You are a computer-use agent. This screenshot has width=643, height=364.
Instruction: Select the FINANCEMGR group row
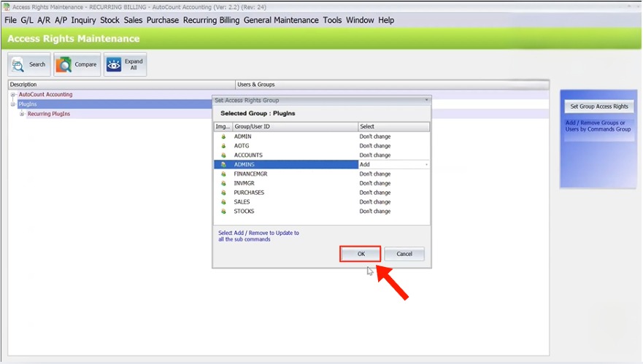pyautogui.click(x=322, y=174)
